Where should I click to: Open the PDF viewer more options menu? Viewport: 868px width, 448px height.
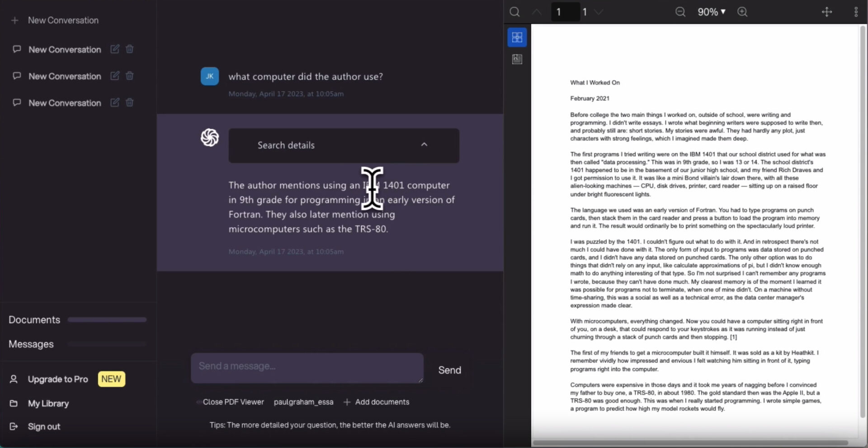855,12
